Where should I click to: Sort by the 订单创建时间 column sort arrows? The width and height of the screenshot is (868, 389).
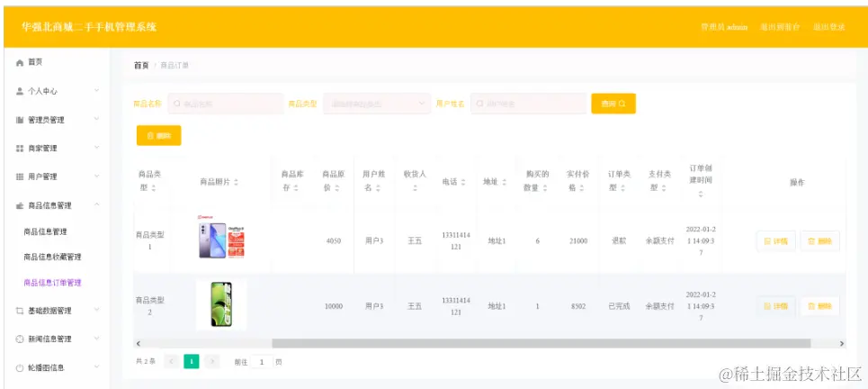coord(701,194)
